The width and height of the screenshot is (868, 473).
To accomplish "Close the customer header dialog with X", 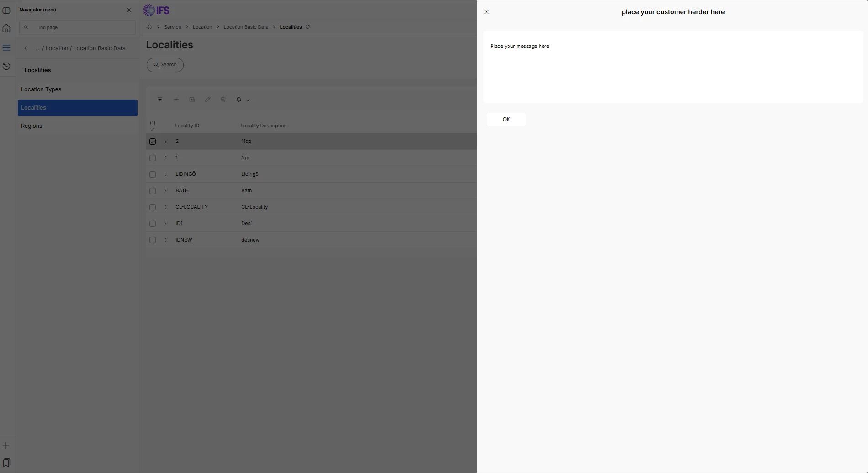I will pos(487,12).
